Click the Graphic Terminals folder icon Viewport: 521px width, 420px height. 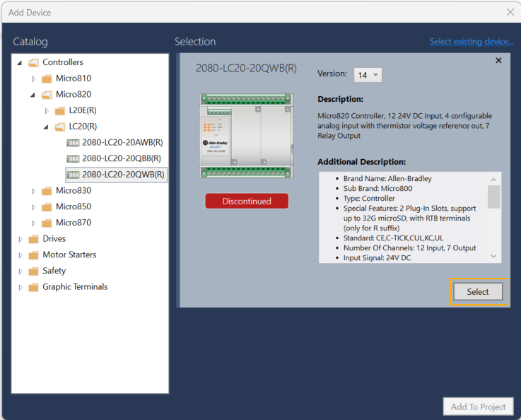(x=33, y=287)
